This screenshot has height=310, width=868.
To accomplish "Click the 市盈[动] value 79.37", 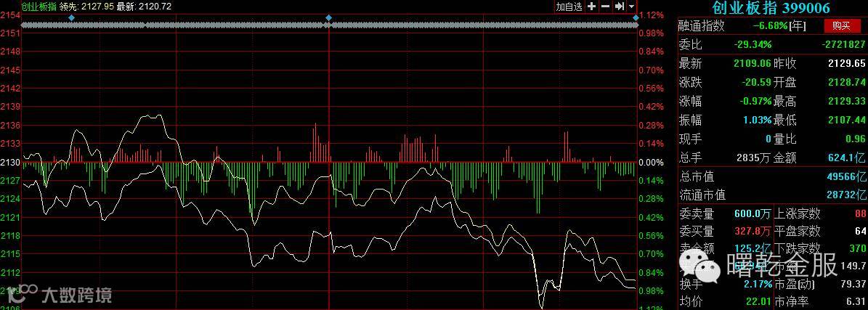I will pos(852,284).
